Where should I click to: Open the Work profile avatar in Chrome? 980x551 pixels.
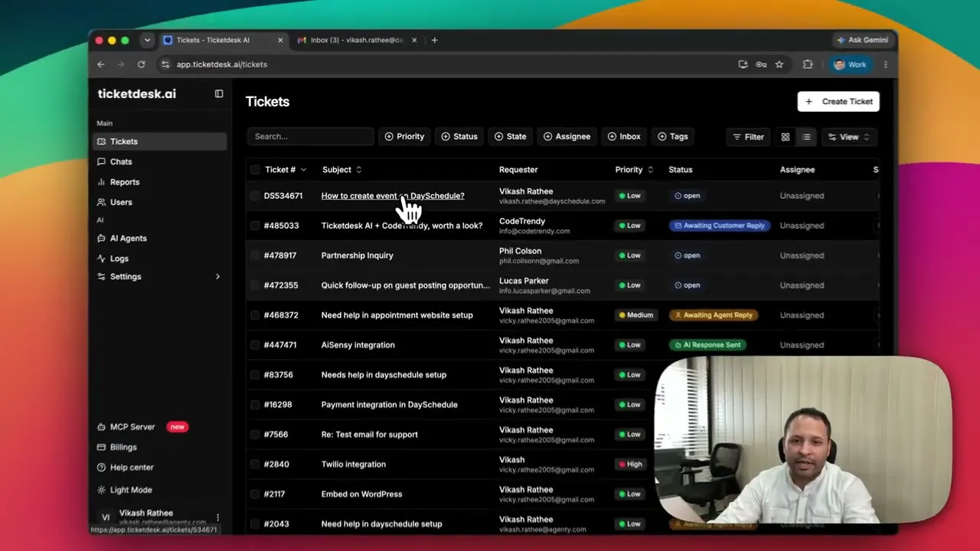coord(851,64)
